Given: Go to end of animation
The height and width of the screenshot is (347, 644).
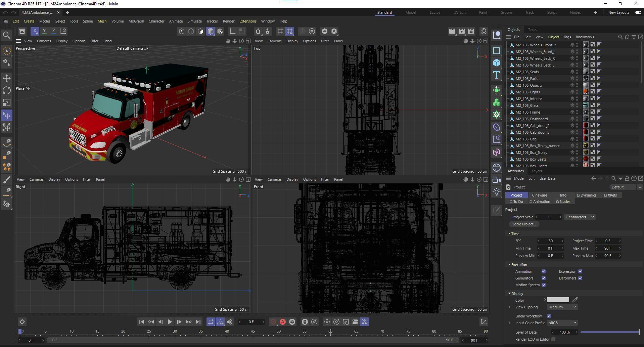Looking at the screenshot, I should click(x=198, y=322).
